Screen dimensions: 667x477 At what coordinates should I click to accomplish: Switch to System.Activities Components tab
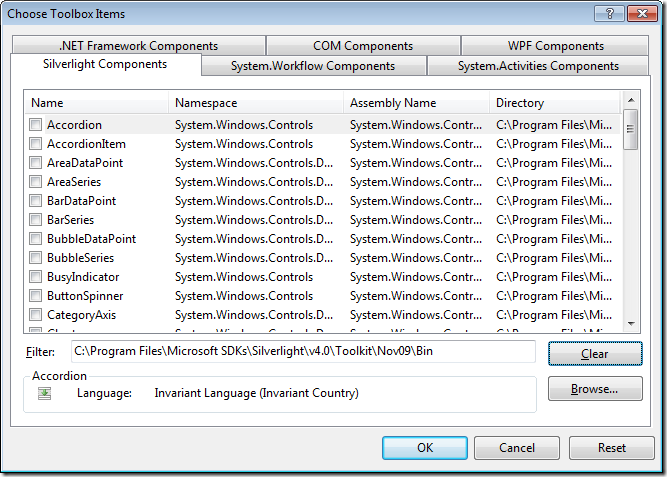click(x=538, y=66)
